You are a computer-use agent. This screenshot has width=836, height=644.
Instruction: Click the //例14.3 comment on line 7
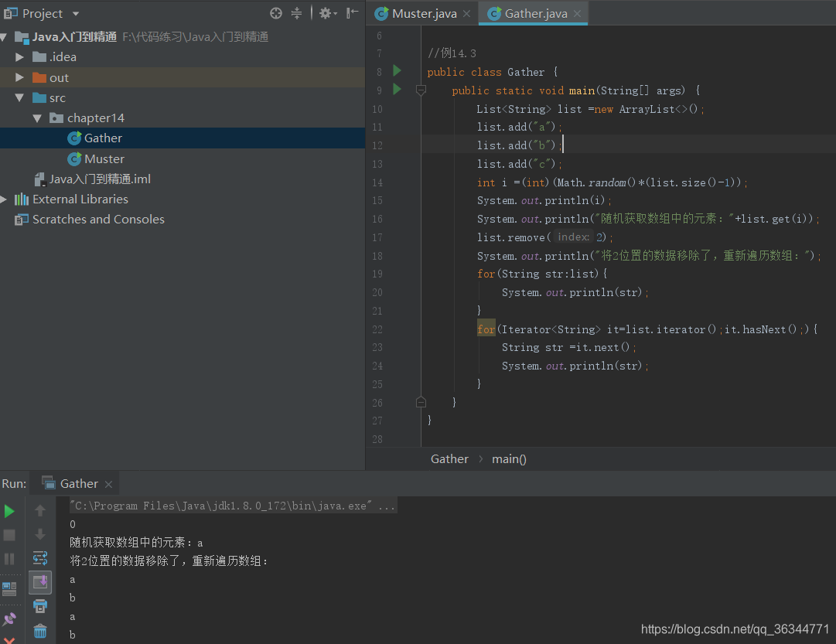point(452,53)
